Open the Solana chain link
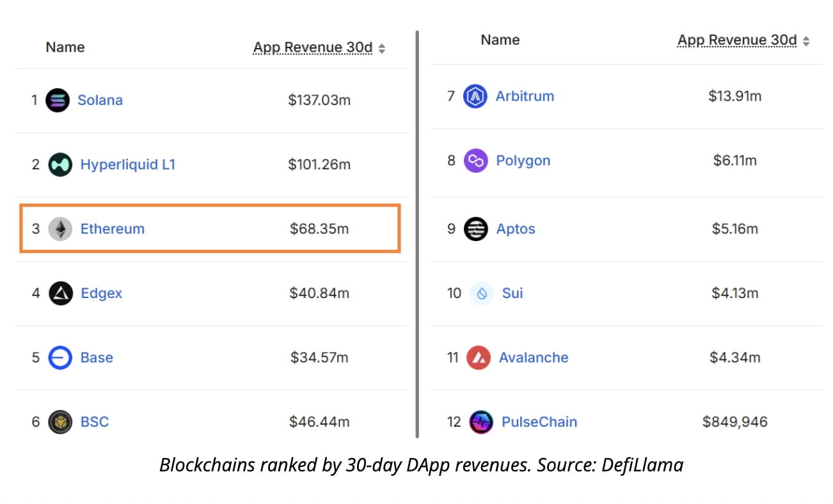 [100, 100]
